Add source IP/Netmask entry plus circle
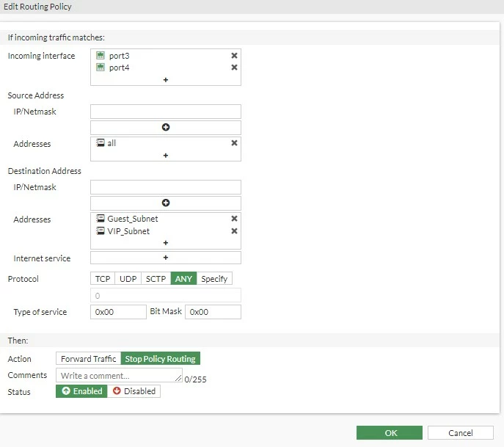This screenshot has width=504, height=447. [166, 127]
